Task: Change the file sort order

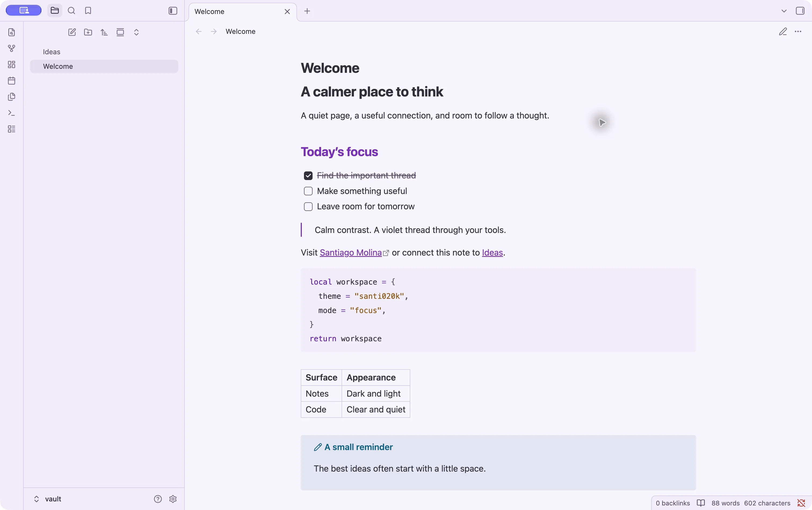Action: 104,33
